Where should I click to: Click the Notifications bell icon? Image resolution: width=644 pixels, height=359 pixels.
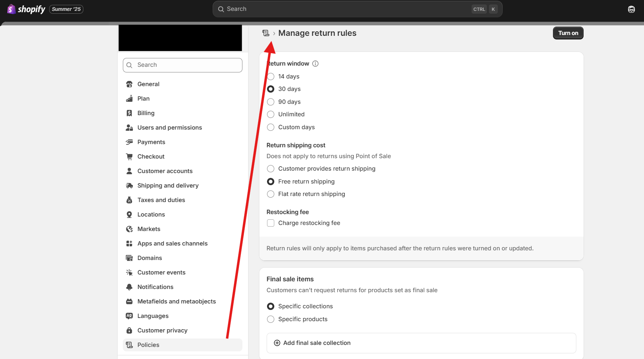point(129,287)
